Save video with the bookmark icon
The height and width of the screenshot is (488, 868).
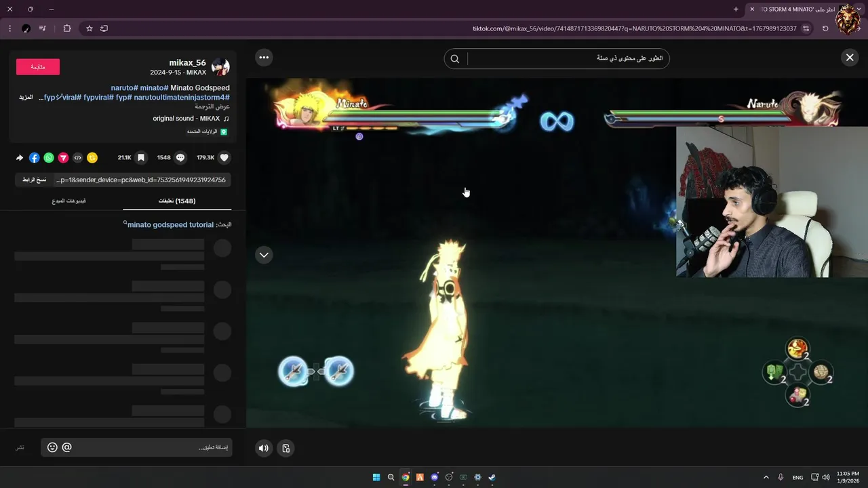[141, 157]
